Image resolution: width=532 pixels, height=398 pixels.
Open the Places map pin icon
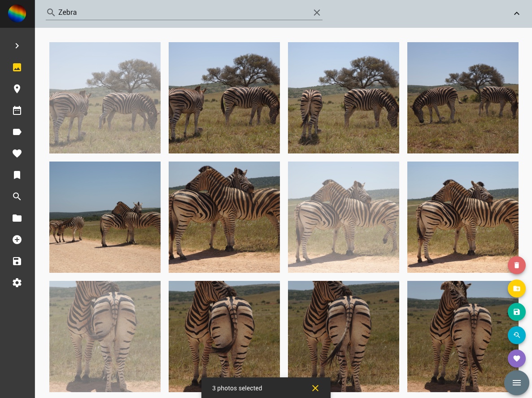pos(17,89)
